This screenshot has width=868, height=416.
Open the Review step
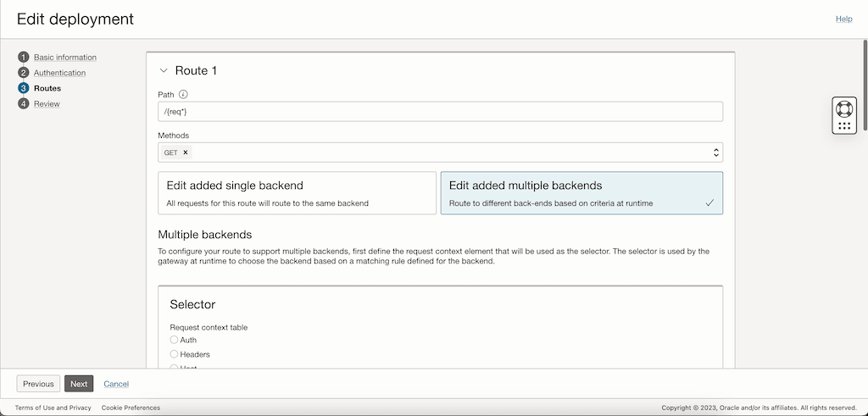pyautogui.click(x=47, y=104)
